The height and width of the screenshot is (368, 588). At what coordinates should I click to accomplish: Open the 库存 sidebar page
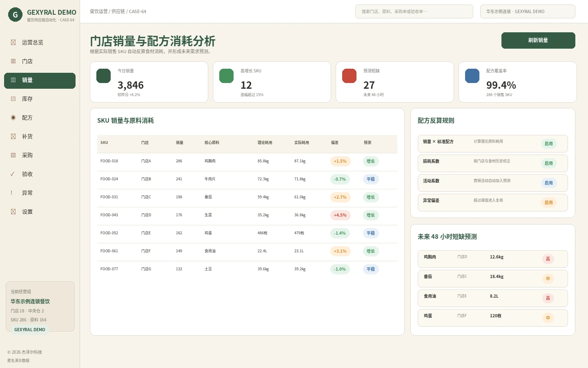(40, 99)
